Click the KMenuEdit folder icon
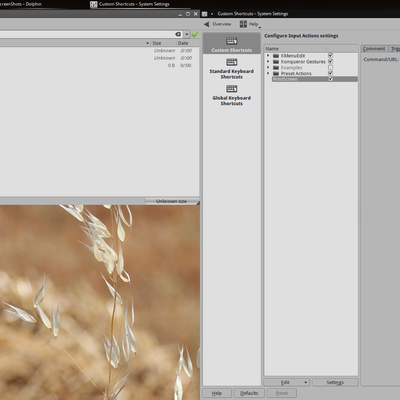 tap(276, 56)
